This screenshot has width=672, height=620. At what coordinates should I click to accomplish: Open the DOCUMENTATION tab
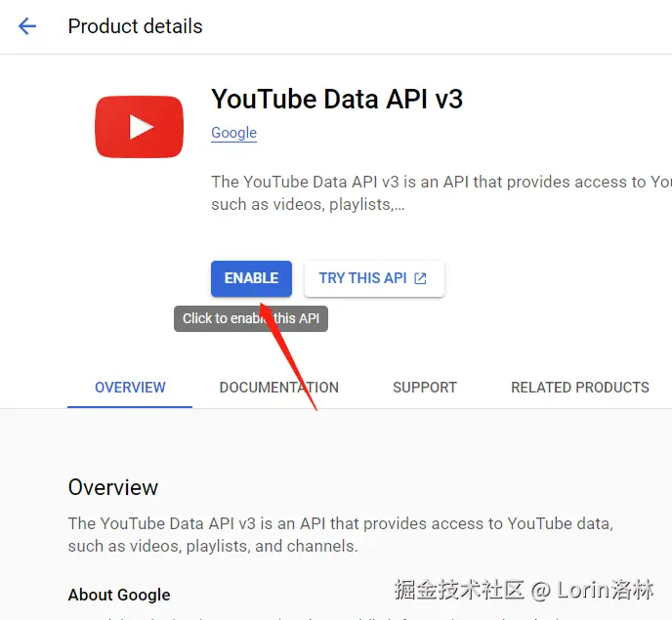point(279,388)
